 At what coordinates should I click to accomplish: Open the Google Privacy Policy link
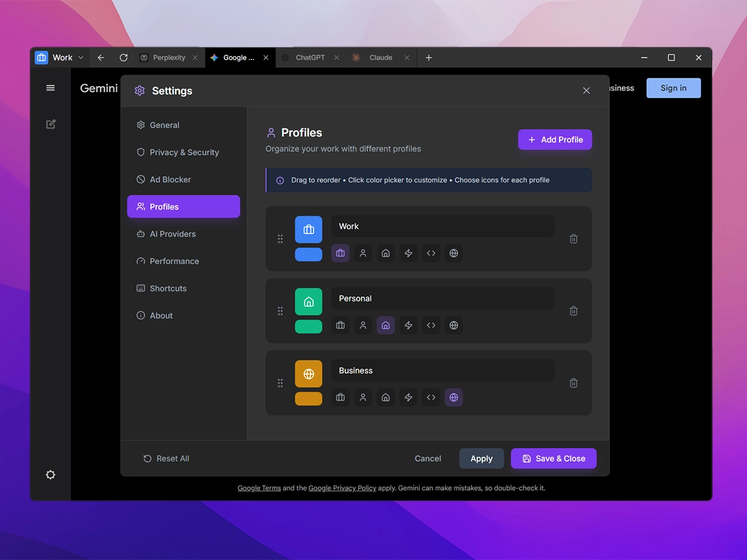(x=342, y=488)
